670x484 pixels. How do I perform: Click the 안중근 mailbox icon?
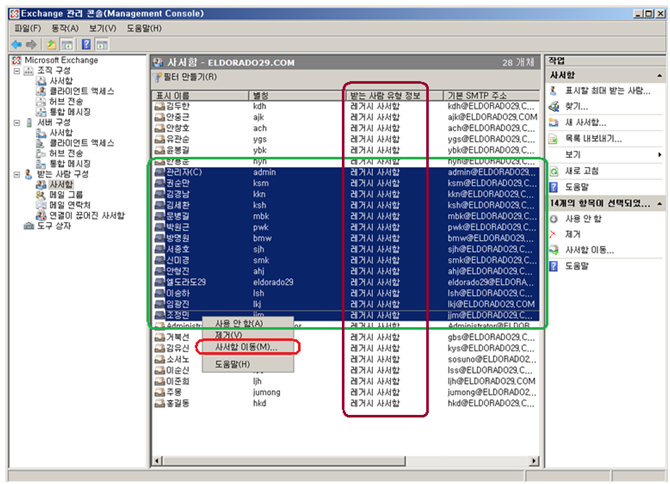coord(159,117)
